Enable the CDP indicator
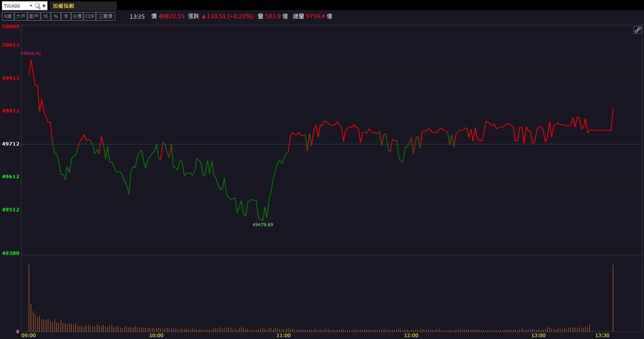 [89, 16]
